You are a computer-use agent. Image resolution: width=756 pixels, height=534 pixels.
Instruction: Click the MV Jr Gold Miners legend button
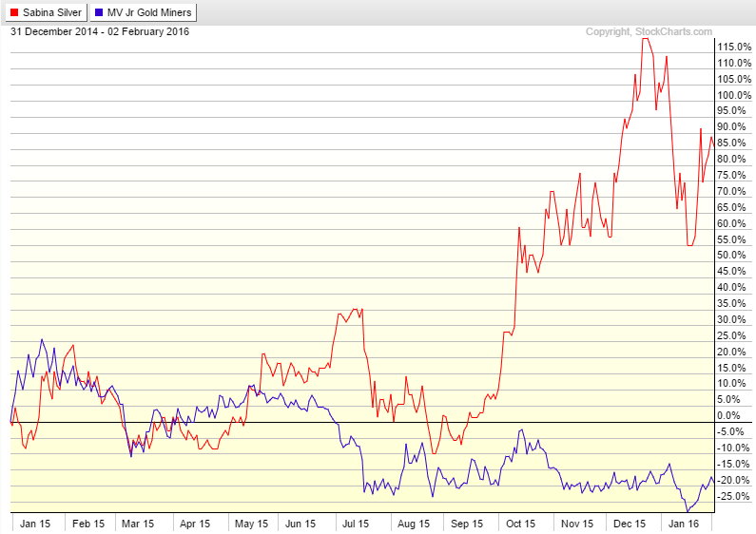[144, 12]
